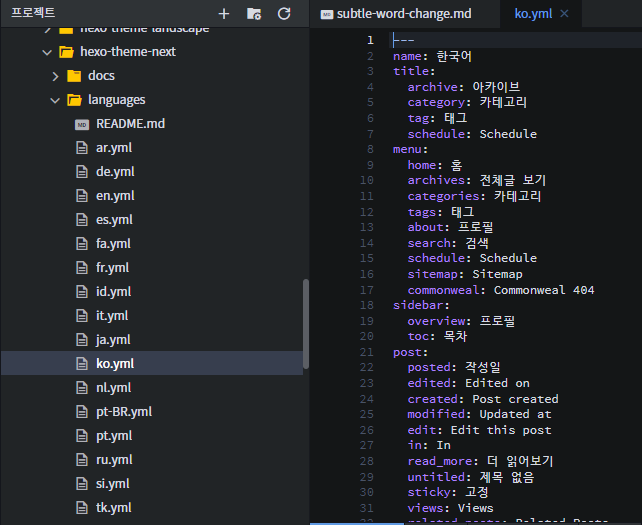The width and height of the screenshot is (642, 525).
Task: Collapse the hexo-theme-next folder
Action: pos(46,52)
